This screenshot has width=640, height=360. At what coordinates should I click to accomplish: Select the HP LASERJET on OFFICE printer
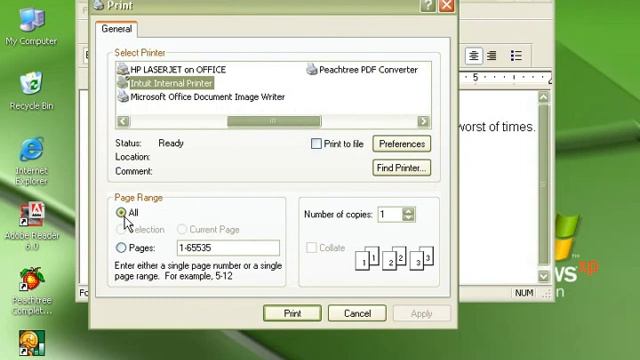171,69
